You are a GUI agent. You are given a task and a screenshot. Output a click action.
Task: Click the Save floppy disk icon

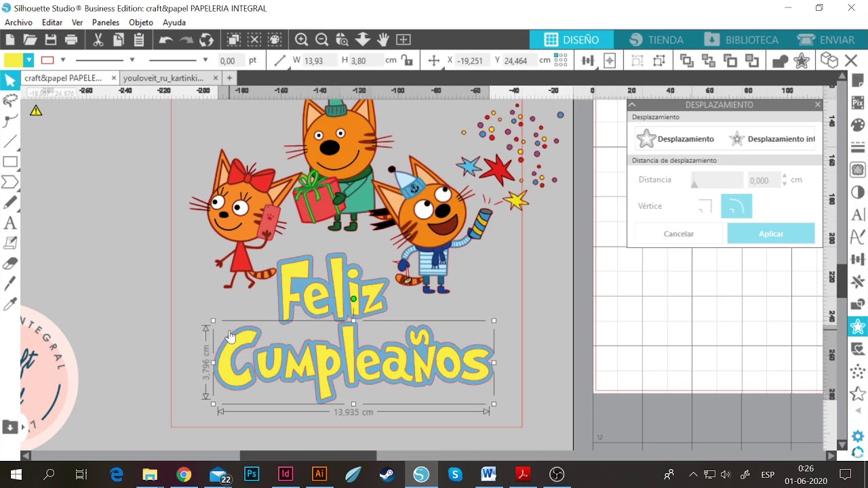coord(51,39)
